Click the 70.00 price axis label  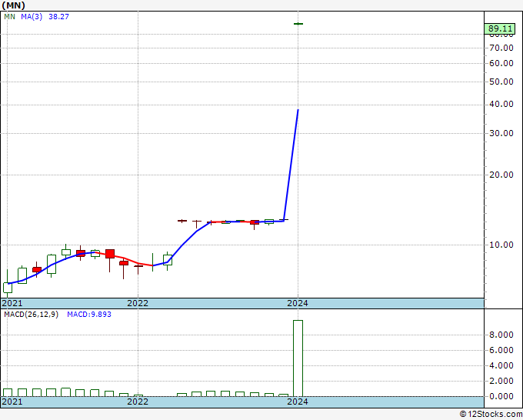pyautogui.click(x=501, y=48)
